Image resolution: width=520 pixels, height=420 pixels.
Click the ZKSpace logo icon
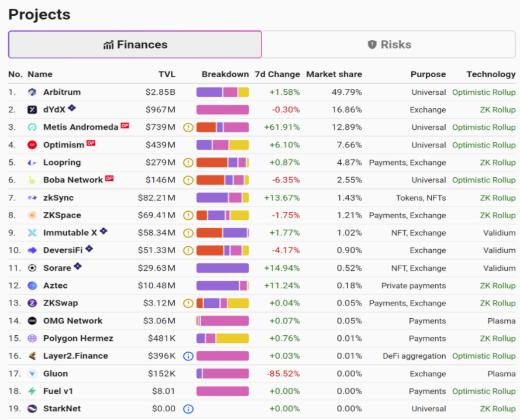click(x=32, y=215)
